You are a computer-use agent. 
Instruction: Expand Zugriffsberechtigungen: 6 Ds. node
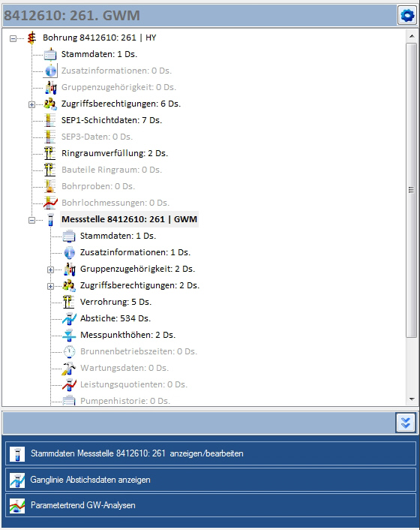coord(31,105)
